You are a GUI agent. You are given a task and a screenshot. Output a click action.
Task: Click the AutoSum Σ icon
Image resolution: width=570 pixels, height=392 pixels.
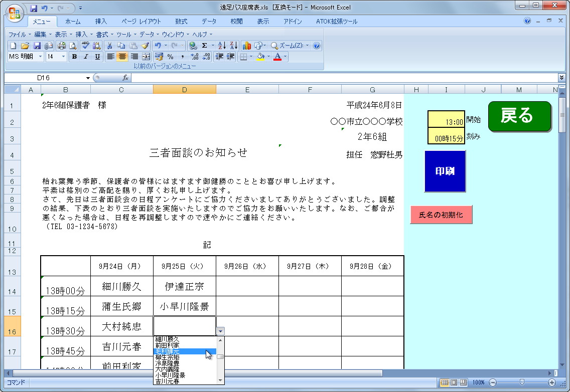204,46
